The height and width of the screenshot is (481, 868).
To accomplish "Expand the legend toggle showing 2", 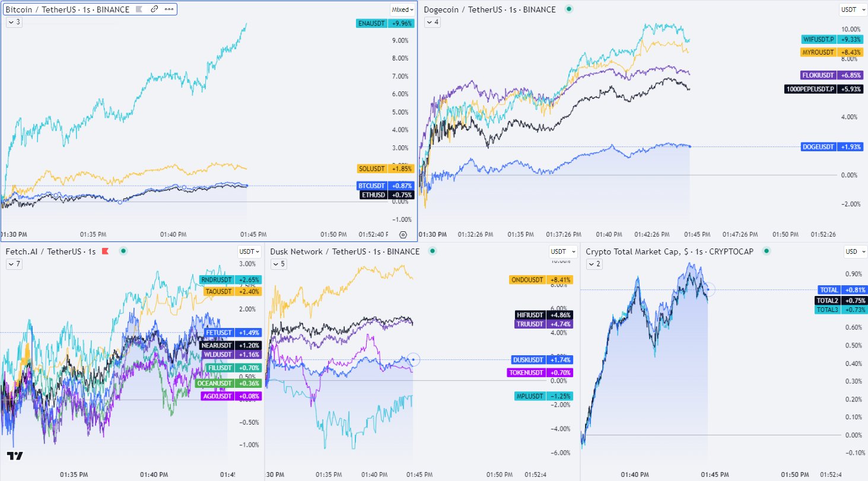I will pos(594,264).
